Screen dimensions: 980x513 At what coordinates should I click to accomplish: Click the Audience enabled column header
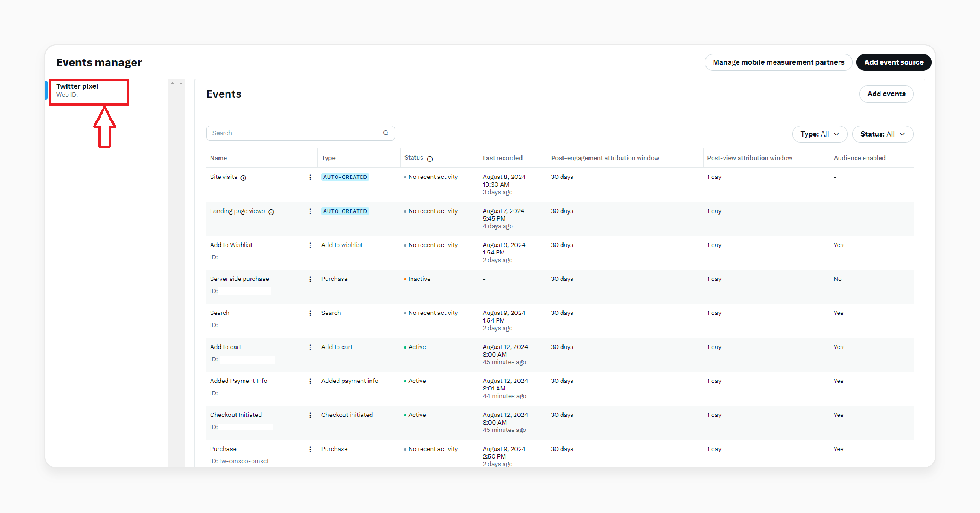click(x=859, y=158)
